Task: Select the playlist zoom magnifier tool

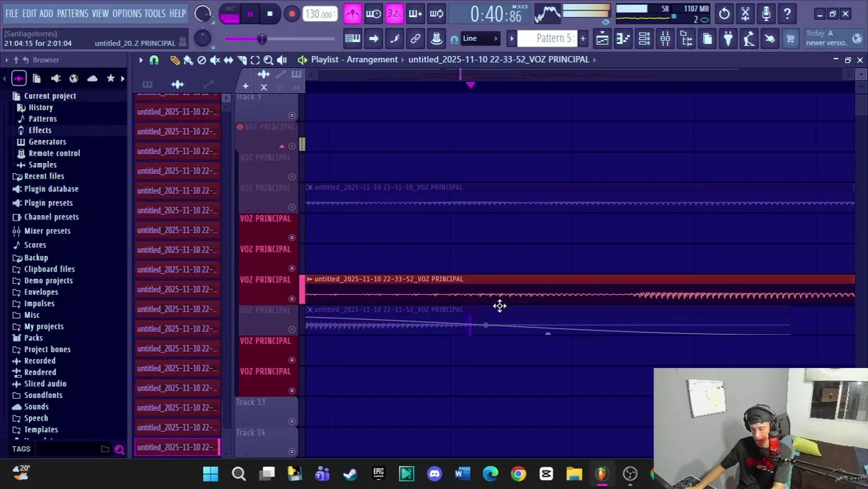Action: pyautogui.click(x=268, y=60)
